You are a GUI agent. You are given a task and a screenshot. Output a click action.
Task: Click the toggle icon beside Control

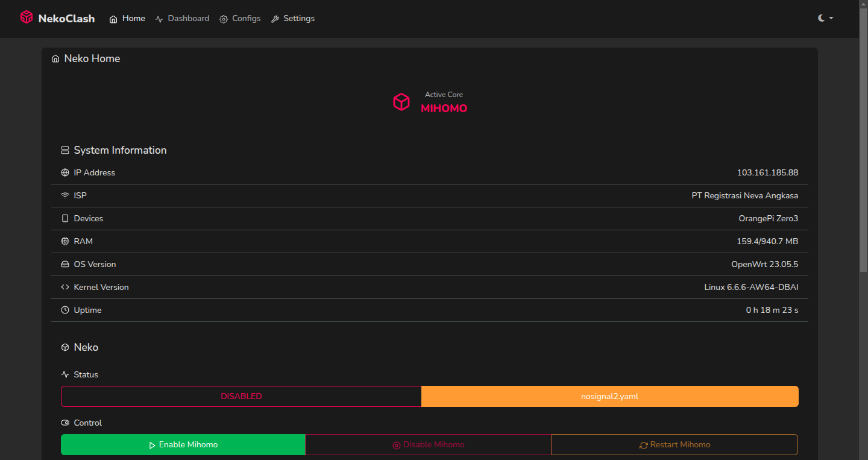pos(65,423)
